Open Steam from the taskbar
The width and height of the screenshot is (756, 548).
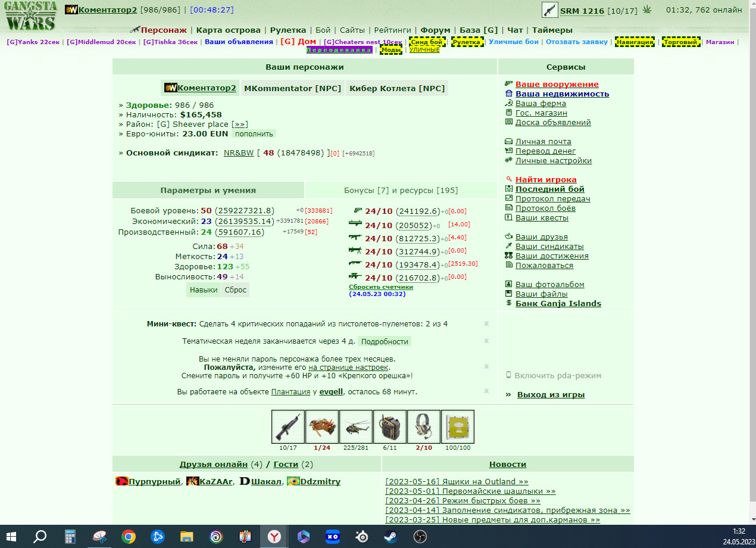coord(391,536)
